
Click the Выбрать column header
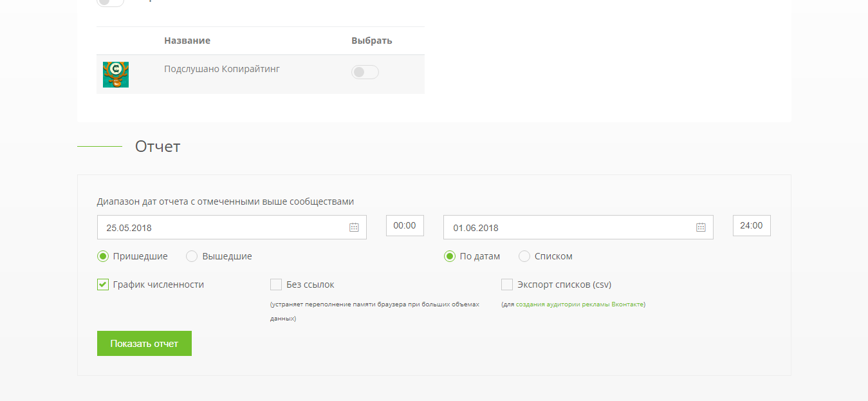click(x=372, y=41)
